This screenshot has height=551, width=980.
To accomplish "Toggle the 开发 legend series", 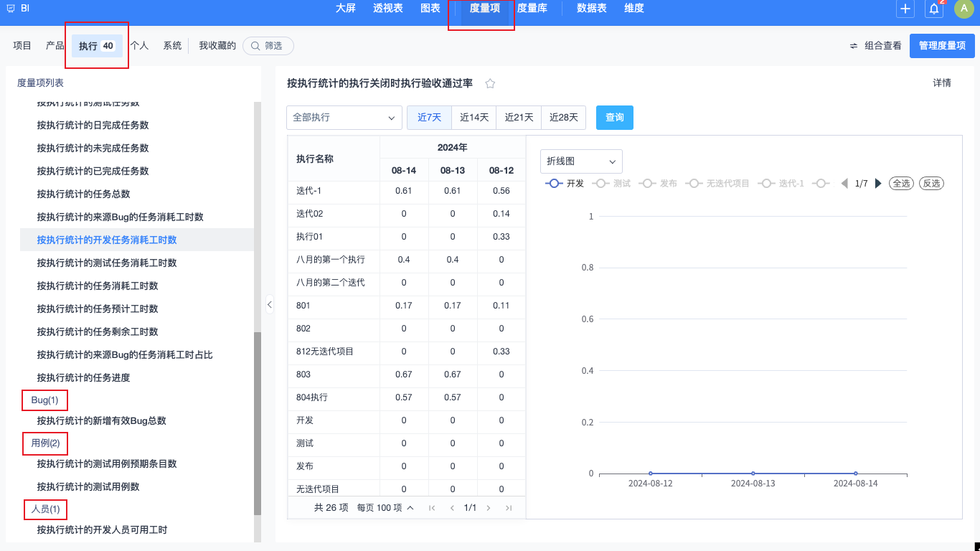I will [565, 184].
